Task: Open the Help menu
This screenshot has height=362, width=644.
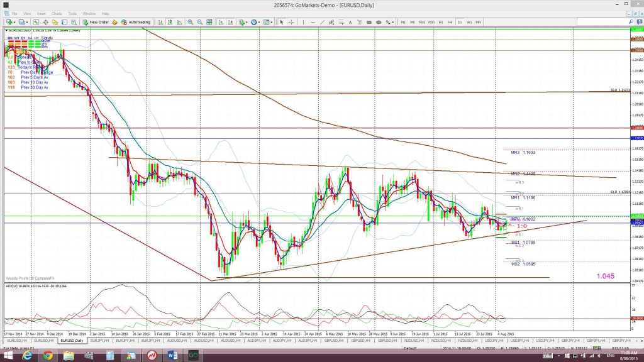Action: pos(106,14)
